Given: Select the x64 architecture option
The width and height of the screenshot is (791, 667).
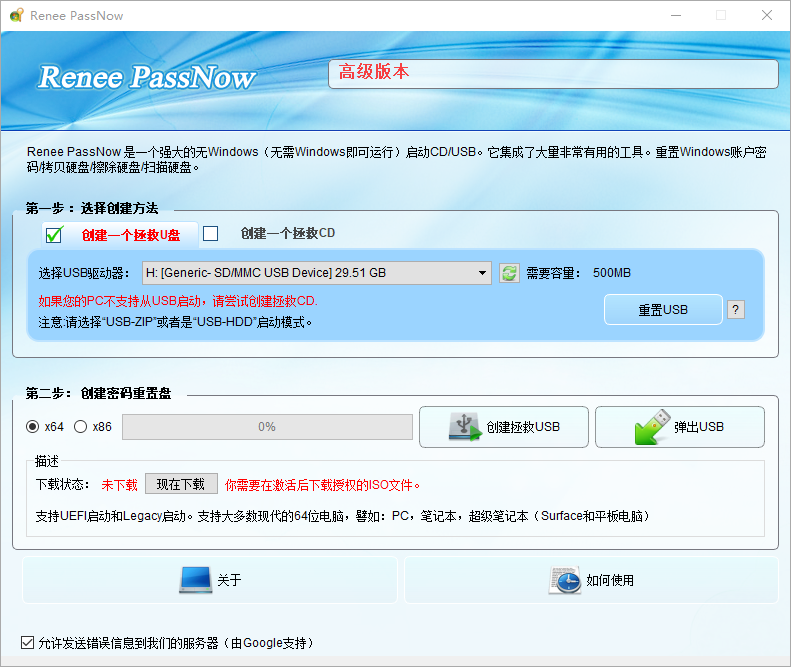Looking at the screenshot, I should click(32, 427).
